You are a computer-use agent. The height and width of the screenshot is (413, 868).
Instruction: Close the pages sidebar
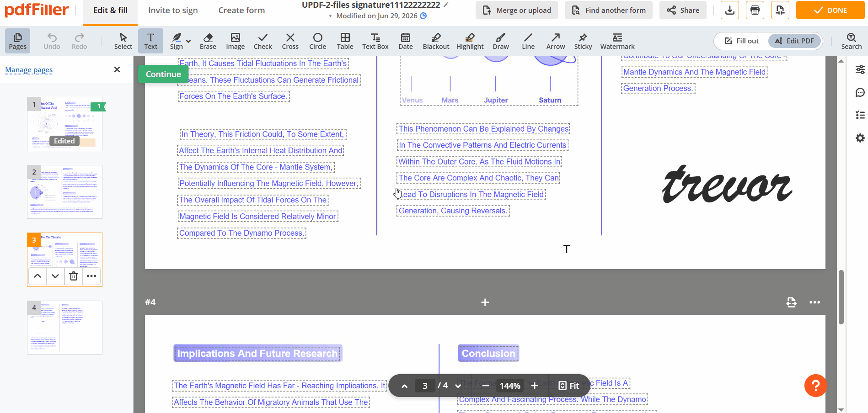click(x=117, y=69)
